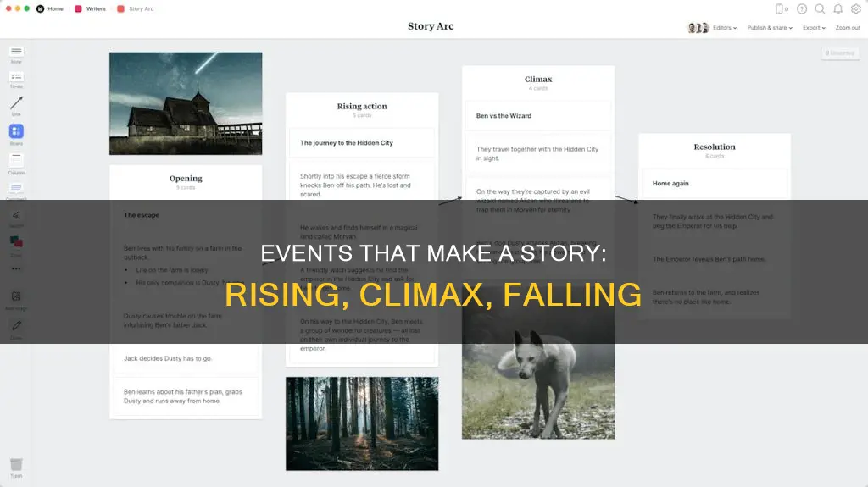Viewport: 868px width, 487px height.
Task: Select 'Shortly into his escape' storm card
Action: pos(362,185)
